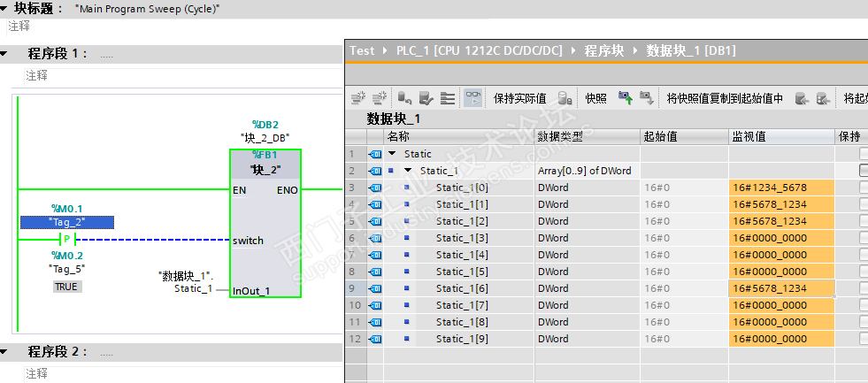Collapse the 块标题 section triangle

[x=4, y=9]
